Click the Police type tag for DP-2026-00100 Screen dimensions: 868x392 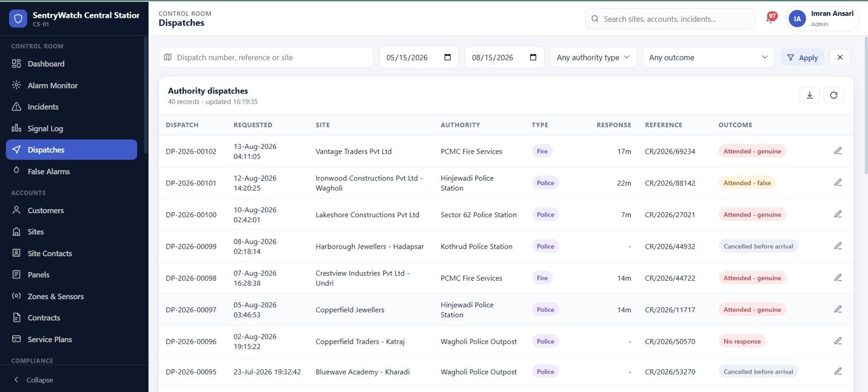(x=545, y=214)
